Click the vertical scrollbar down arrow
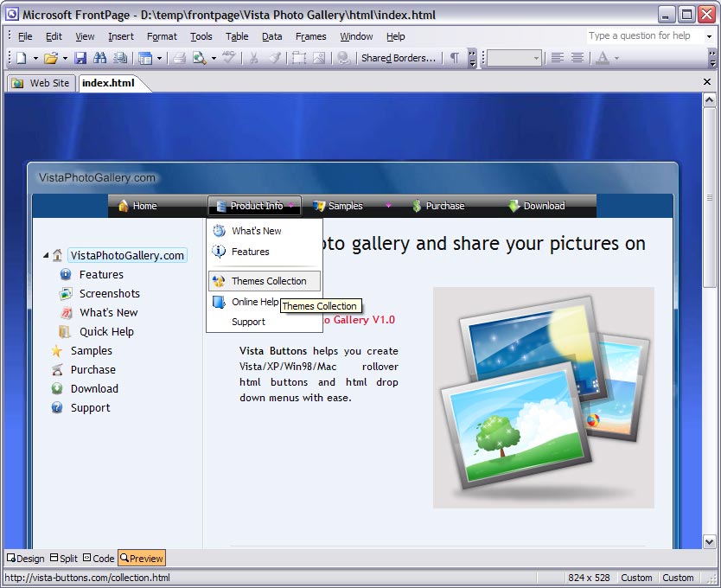Image resolution: width=721 pixels, height=588 pixels. (x=709, y=542)
